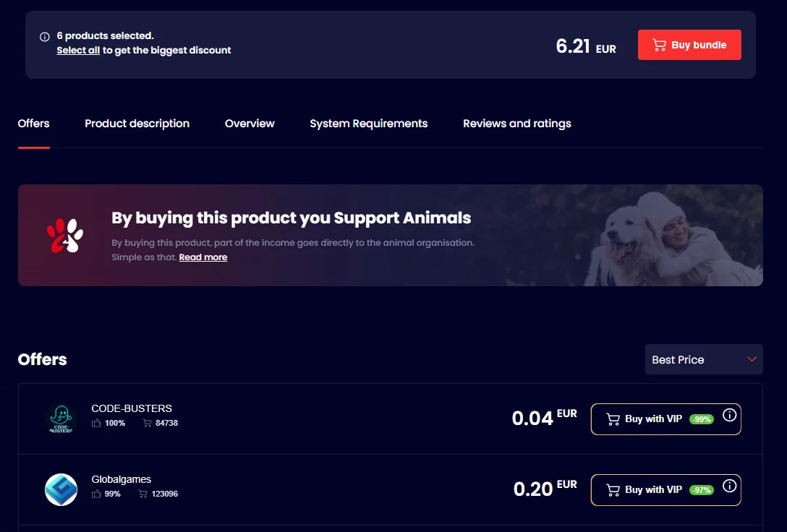
Task: Click Globalgames thumbs-up rating icon
Action: (x=96, y=494)
